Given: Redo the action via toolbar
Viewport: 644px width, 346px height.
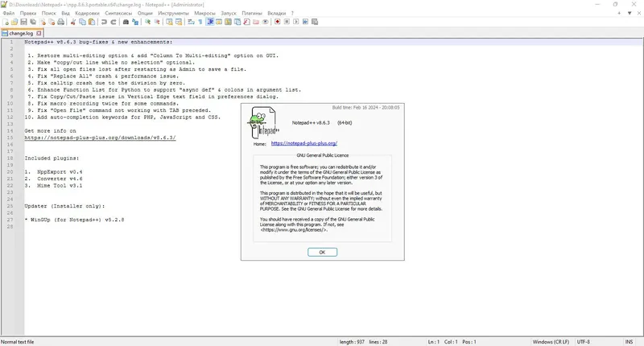Looking at the screenshot, I should coord(114,22).
